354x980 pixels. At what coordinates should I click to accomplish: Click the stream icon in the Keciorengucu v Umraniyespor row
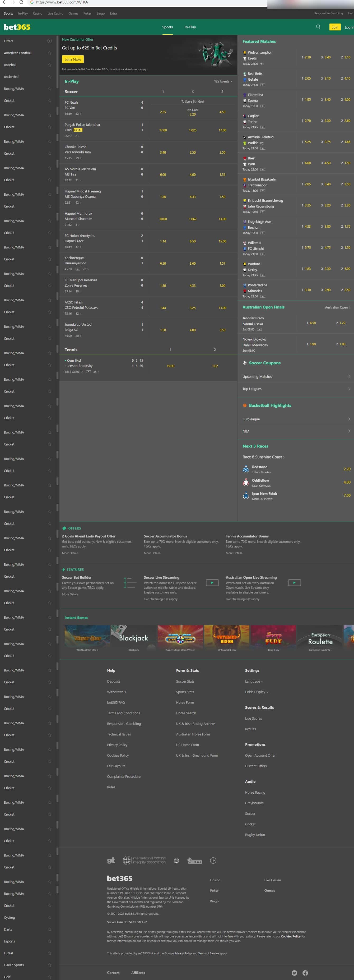pyautogui.click(x=78, y=269)
